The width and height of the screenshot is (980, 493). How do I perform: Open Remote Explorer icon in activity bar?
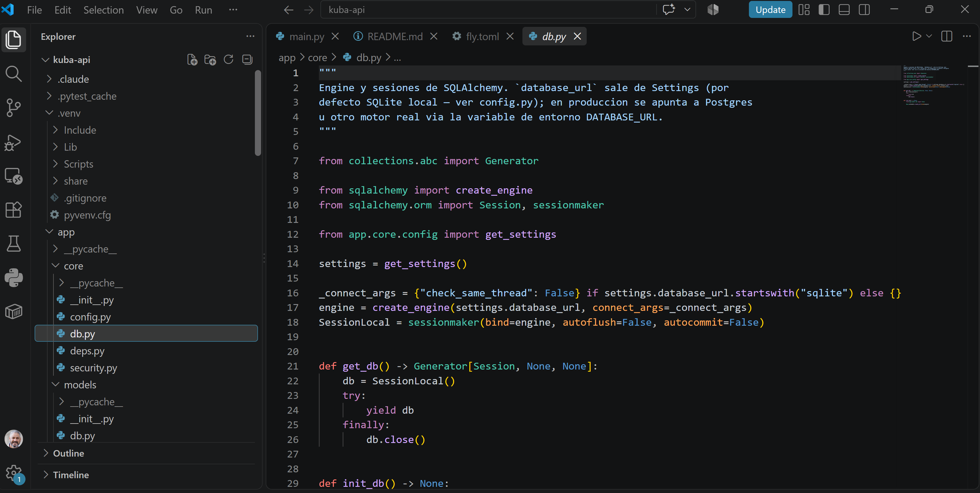point(14,176)
